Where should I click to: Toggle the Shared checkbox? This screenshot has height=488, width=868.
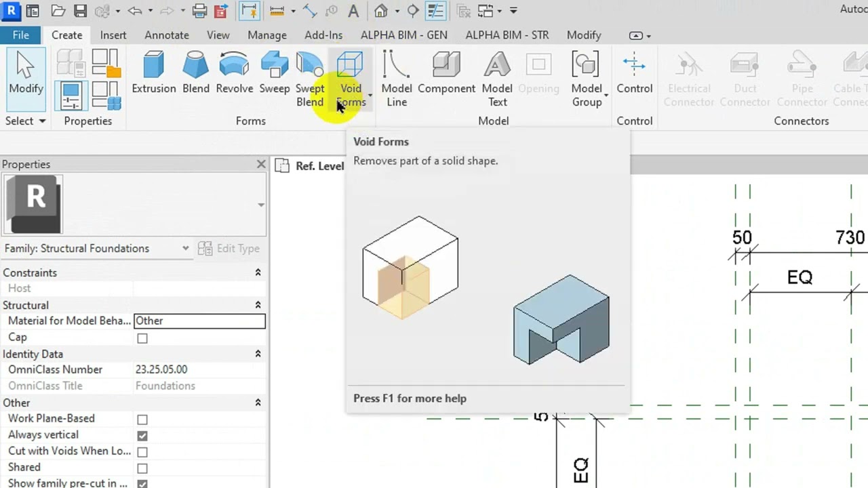142,468
